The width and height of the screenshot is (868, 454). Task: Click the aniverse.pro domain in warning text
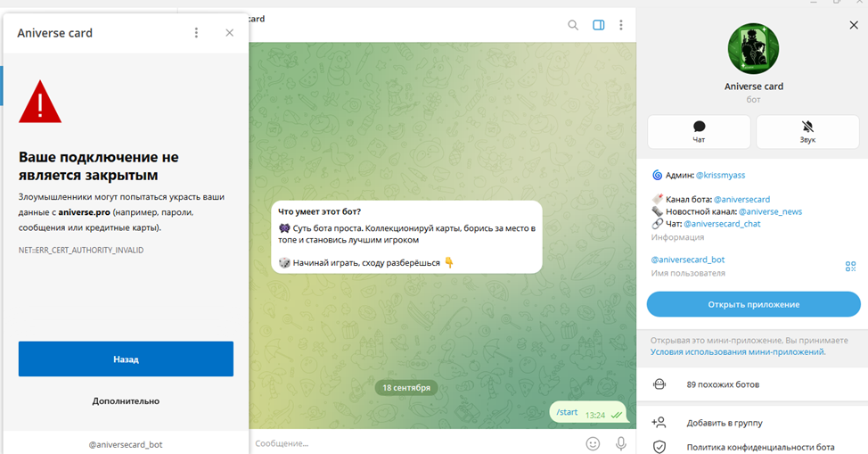(84, 212)
